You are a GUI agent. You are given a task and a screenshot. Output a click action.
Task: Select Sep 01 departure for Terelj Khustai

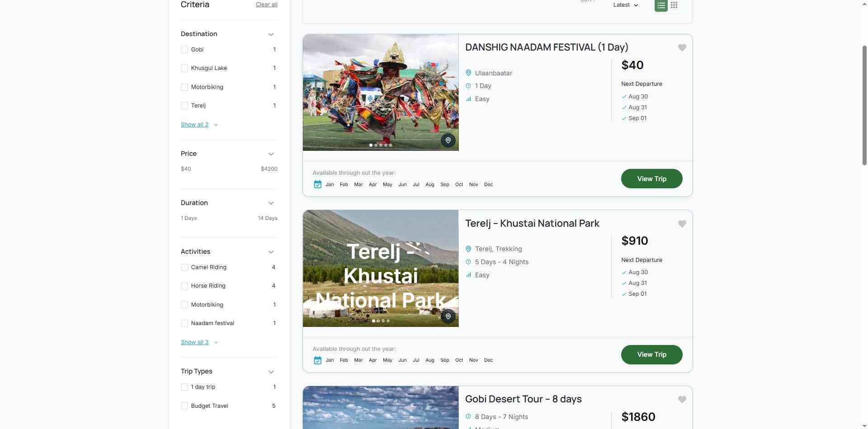tap(637, 294)
